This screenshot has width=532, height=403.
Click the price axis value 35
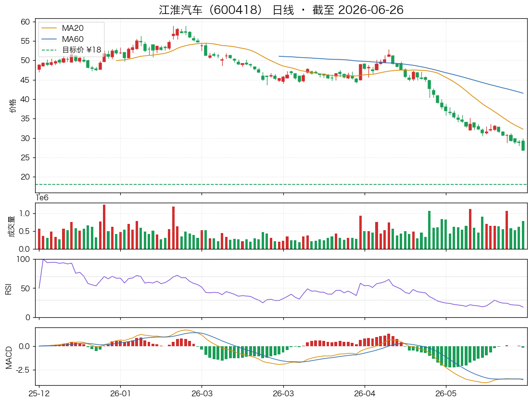(25, 119)
